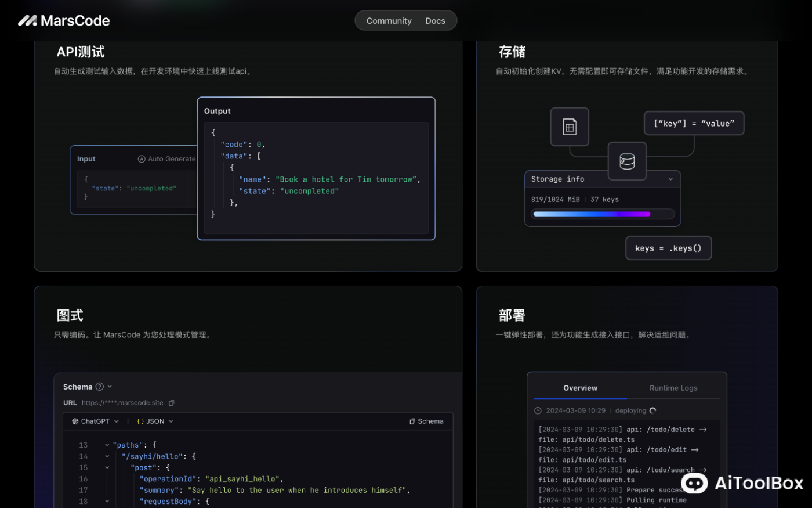This screenshot has width=812, height=508.
Task: Click the copy Schema icon button
Action: click(x=413, y=421)
